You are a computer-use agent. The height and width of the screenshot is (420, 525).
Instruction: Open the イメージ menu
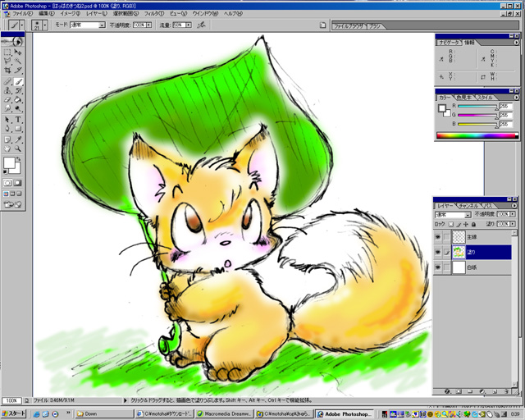tap(71, 14)
